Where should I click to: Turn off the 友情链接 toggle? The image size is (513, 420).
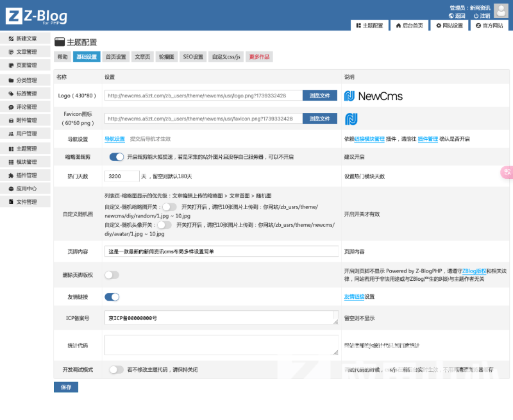pyautogui.click(x=112, y=297)
